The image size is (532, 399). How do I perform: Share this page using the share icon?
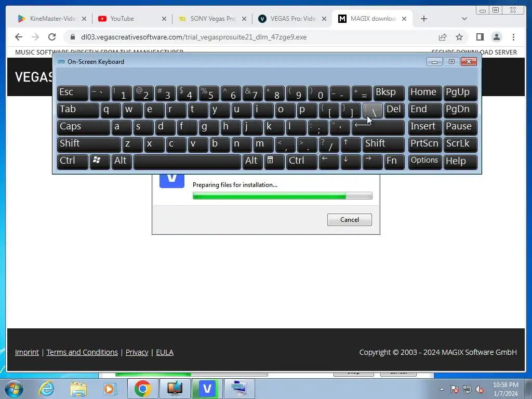click(443, 37)
